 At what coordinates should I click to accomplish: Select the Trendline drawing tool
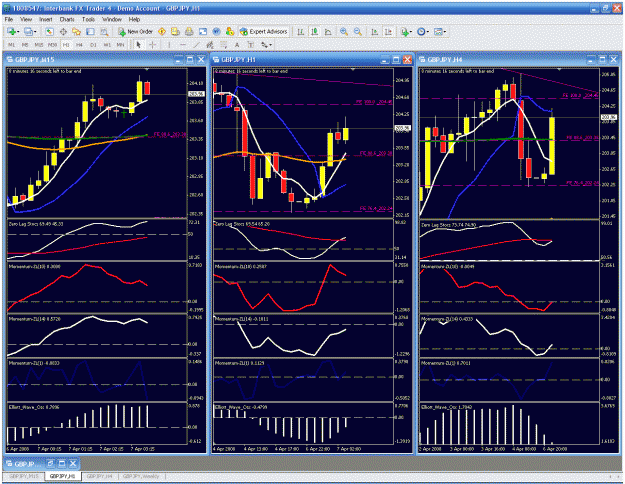coord(197,45)
